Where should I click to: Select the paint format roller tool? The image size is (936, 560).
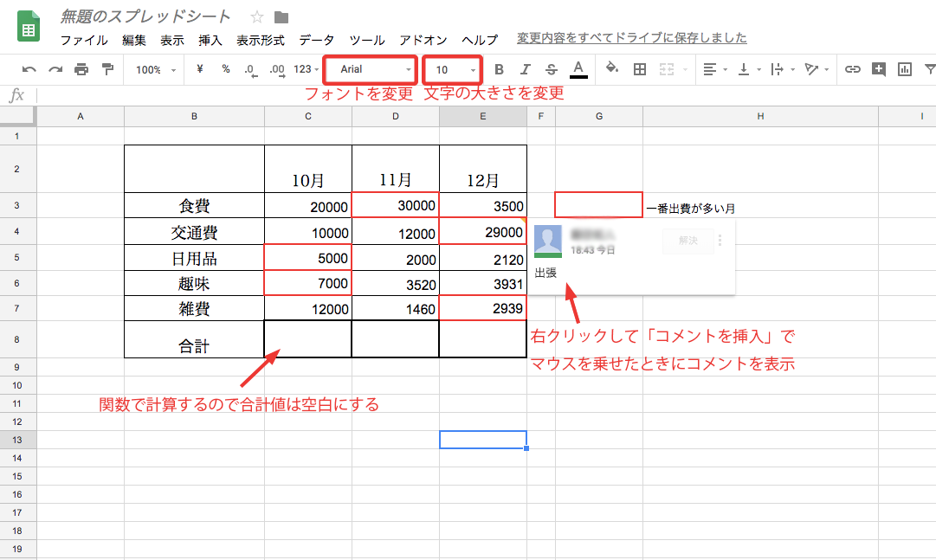107,69
